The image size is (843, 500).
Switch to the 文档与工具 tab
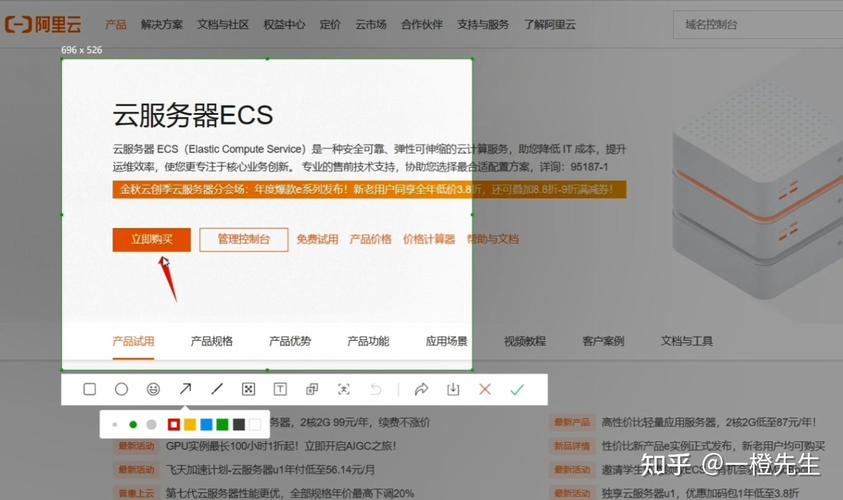(687, 341)
